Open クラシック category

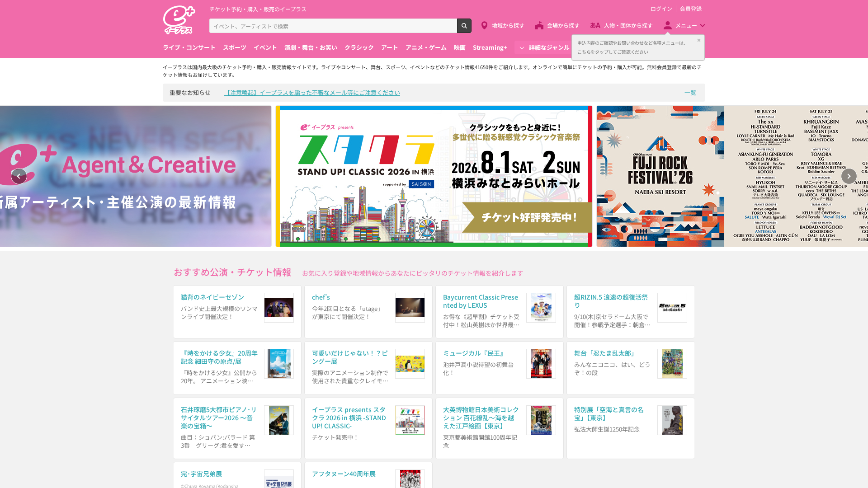click(359, 47)
